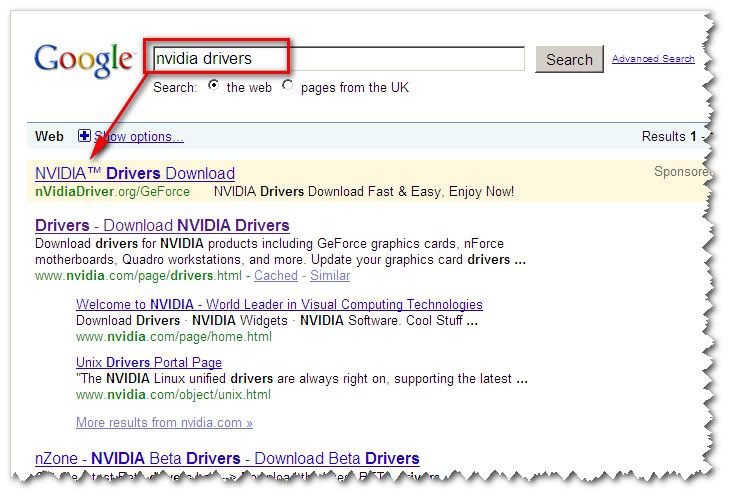Open sponsored "NVIDIA Drivers Download" result
The width and height of the screenshot is (731, 498).
pyautogui.click(x=135, y=173)
